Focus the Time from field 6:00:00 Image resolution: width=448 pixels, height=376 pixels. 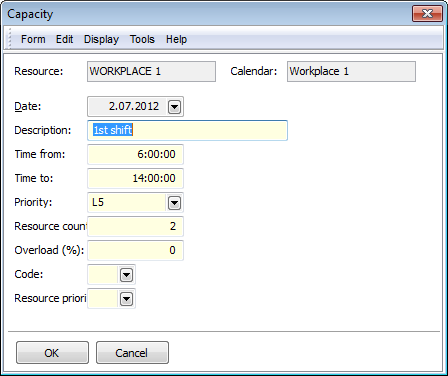coord(135,154)
